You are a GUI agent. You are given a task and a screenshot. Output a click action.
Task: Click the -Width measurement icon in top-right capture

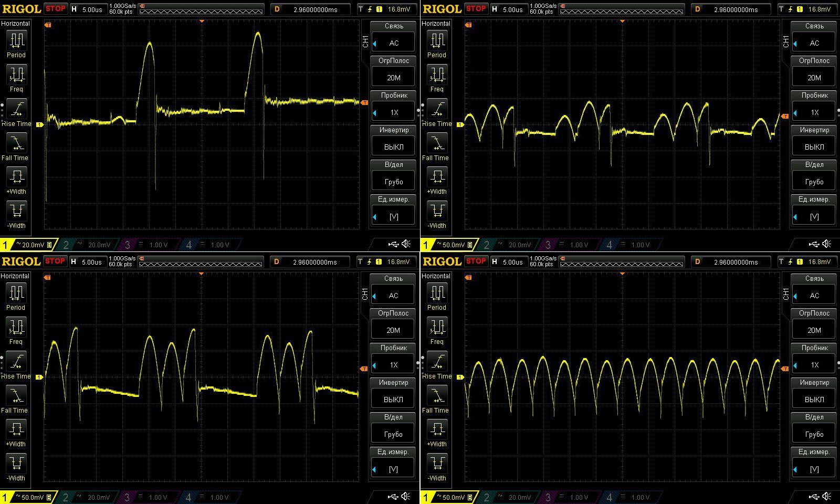coord(437,212)
